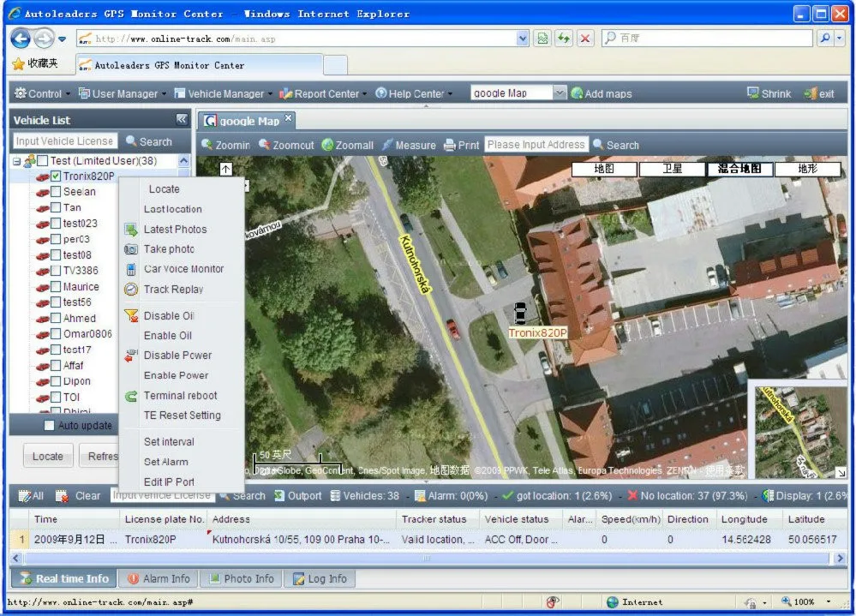Enable the Auto update checkbox
Screen dimensions: 856x616
(49, 425)
